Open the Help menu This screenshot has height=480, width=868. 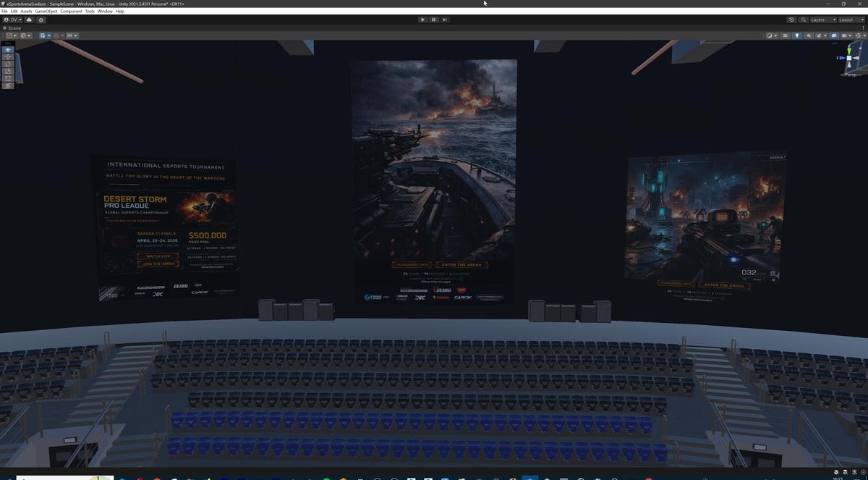120,12
